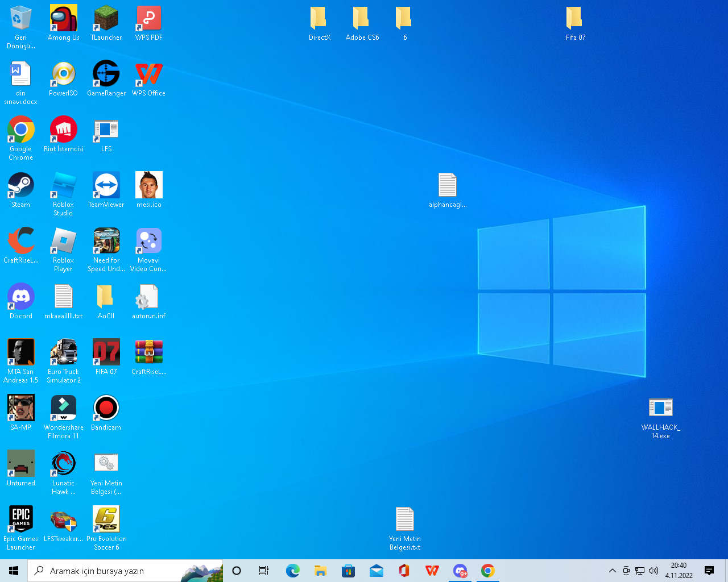Click the WALLHACK_14.exe file
The width and height of the screenshot is (728, 582).
661,408
